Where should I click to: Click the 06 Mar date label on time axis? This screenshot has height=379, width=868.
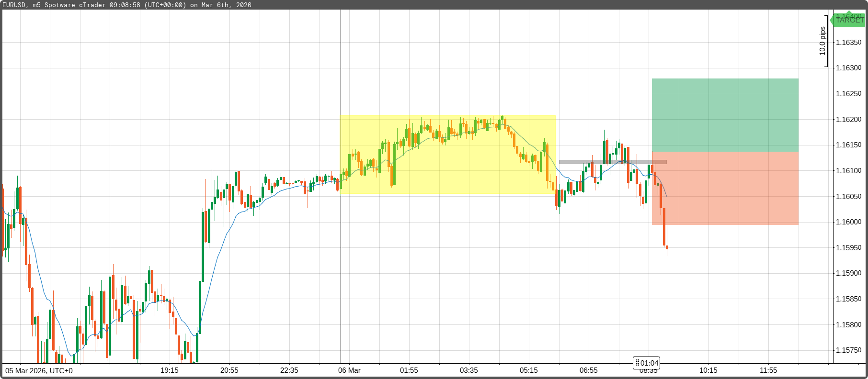coord(349,370)
